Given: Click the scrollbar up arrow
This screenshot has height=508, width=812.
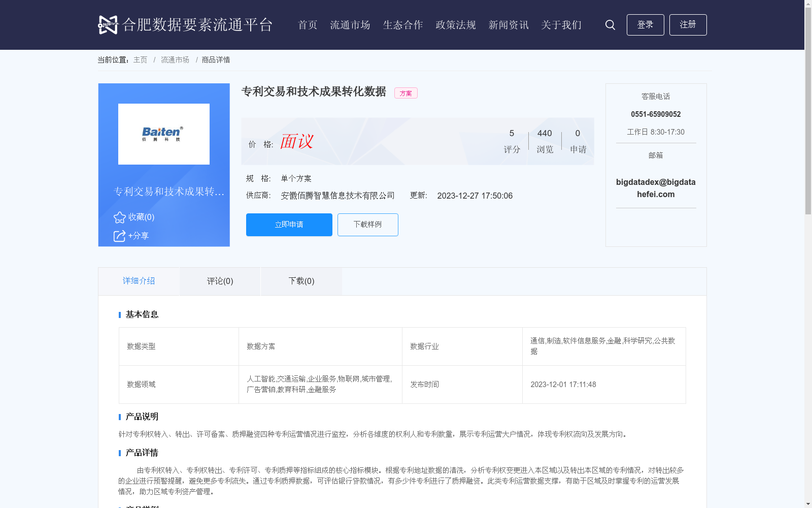Looking at the screenshot, I should point(808,4).
